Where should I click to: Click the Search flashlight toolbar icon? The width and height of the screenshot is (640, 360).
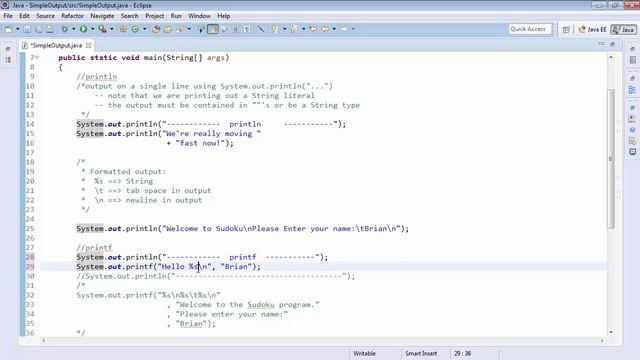pos(180,29)
